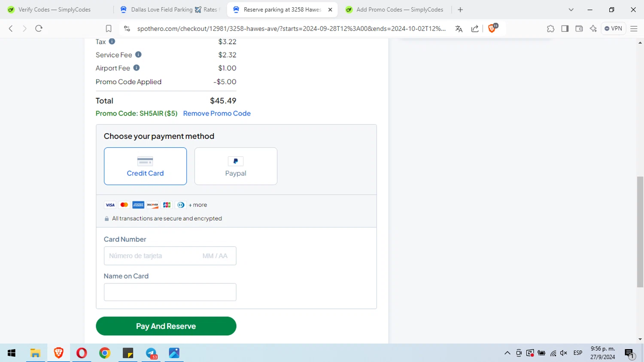Open the Brave wallet icon
Screen dimensions: 644x362
coord(579,29)
